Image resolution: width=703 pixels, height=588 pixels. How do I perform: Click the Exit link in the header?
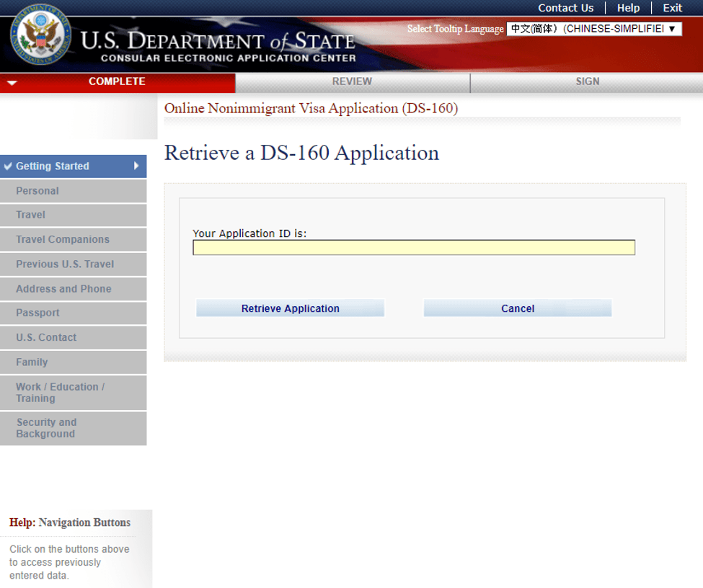673,8
